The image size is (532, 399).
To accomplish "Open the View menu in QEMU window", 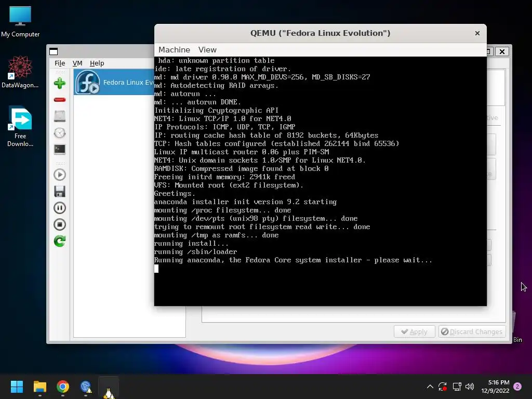I will 207,50.
